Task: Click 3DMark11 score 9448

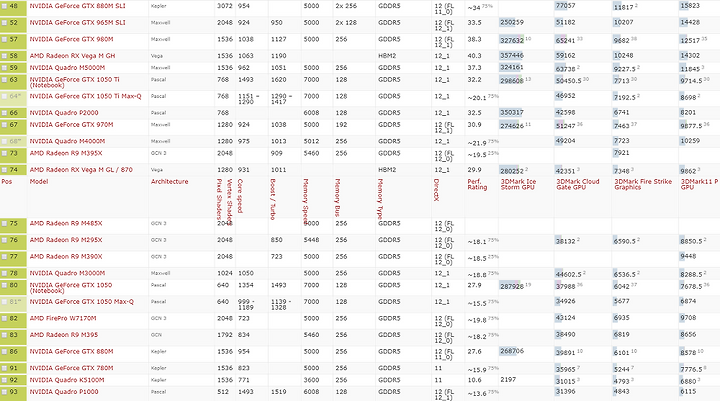Action: [688, 256]
